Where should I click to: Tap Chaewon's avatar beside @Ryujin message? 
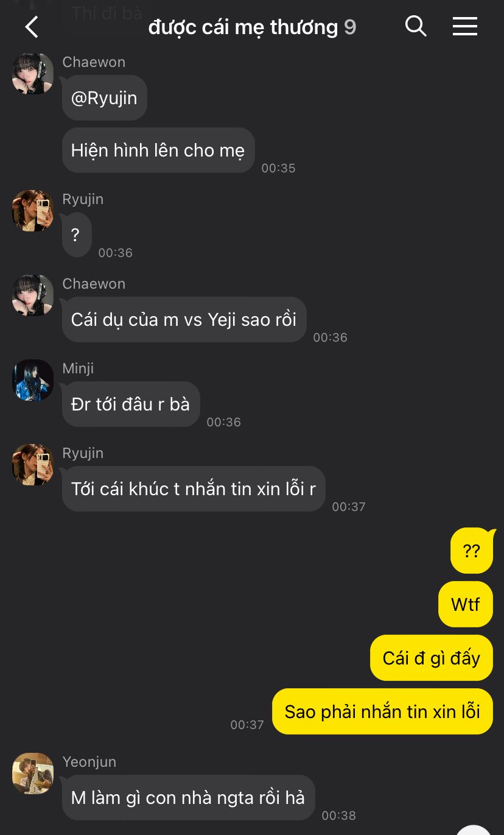pyautogui.click(x=33, y=74)
